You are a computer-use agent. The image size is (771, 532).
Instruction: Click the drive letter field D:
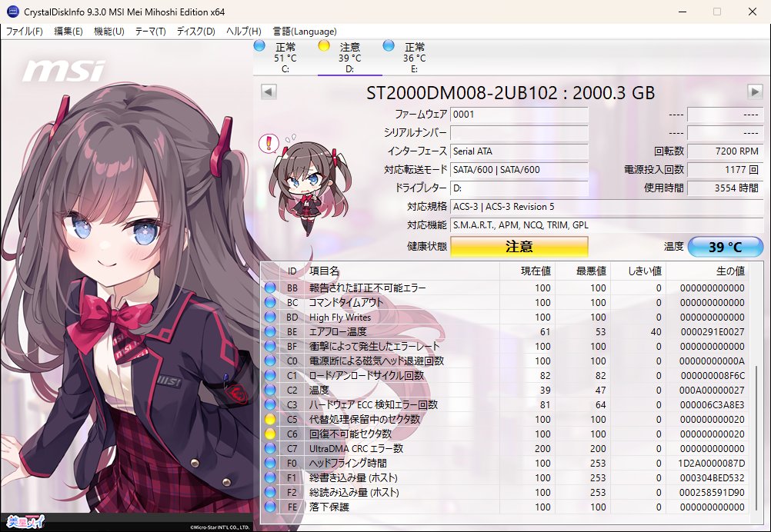[x=519, y=188]
